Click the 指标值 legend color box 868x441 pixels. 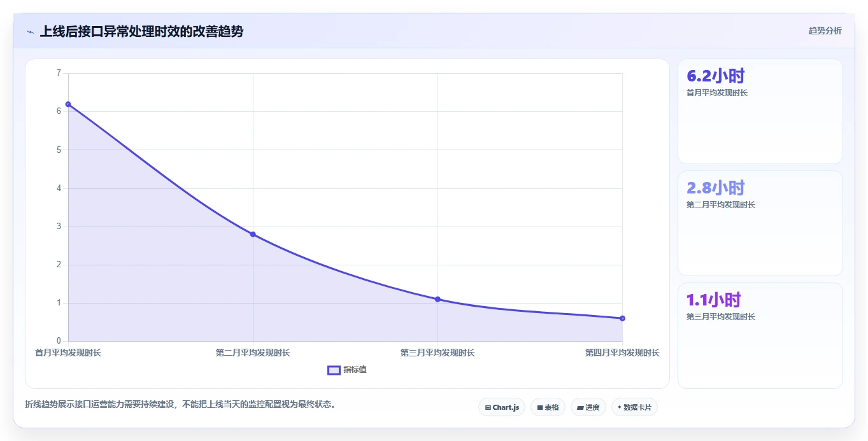click(x=334, y=370)
